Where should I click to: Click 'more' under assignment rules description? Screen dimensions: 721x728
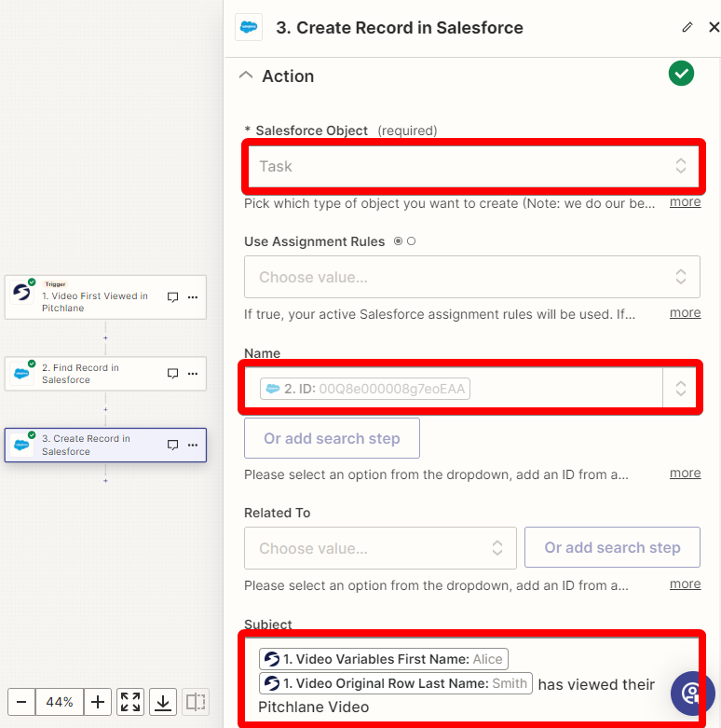coord(685,313)
